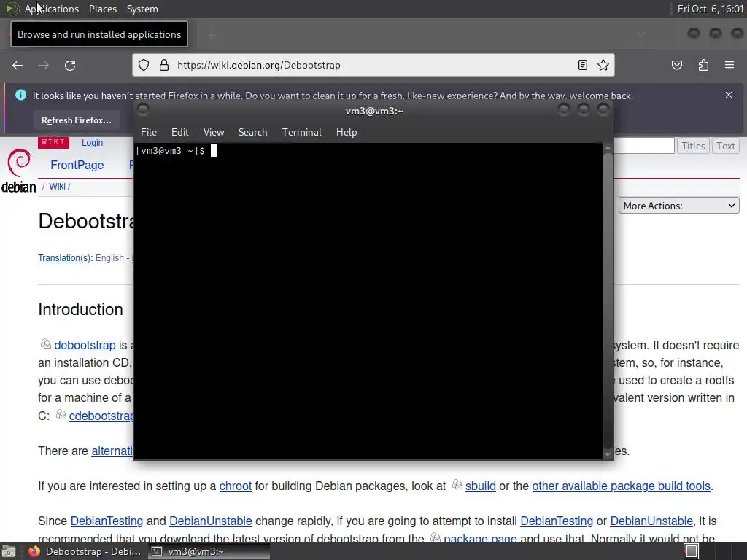This screenshot has width=747, height=560.
Task: Open the sbuild link
Action: [481, 486]
